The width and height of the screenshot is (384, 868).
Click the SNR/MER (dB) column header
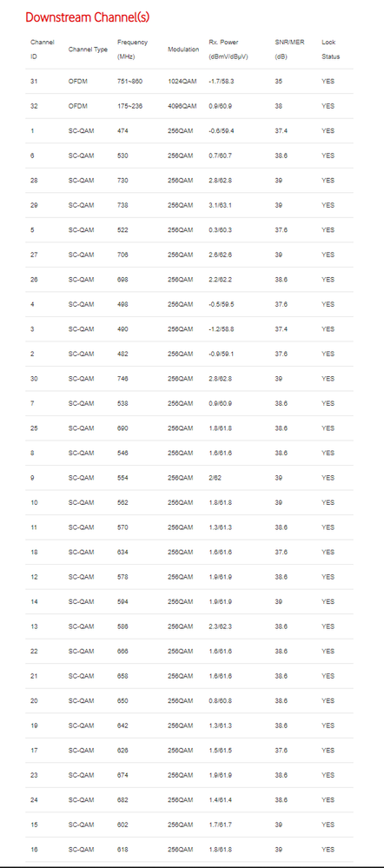pyautogui.click(x=289, y=50)
